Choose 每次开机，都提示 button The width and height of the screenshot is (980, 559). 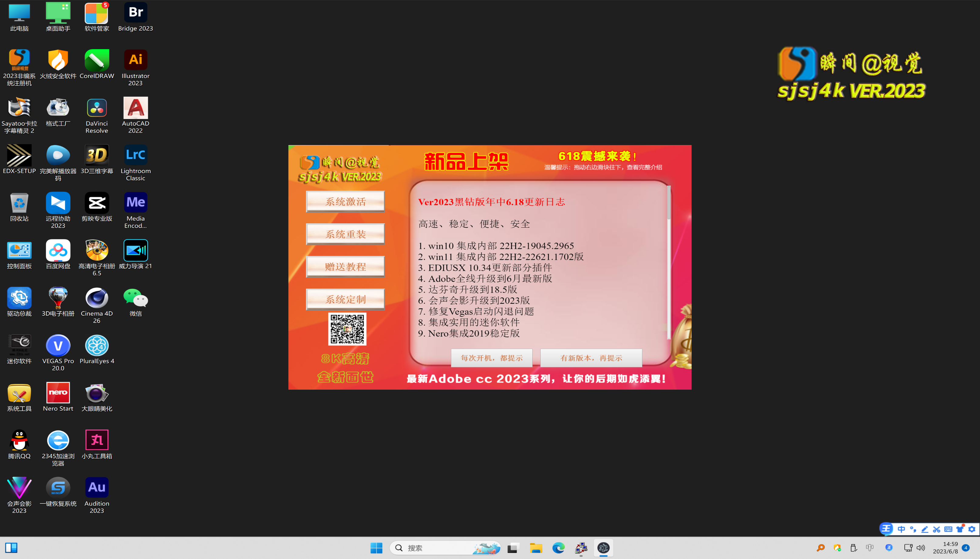pyautogui.click(x=492, y=358)
